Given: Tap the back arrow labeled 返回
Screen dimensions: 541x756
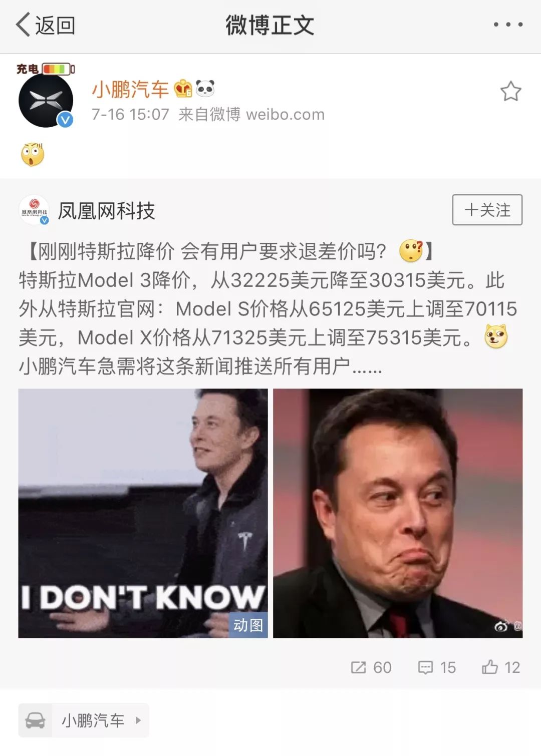Looking at the screenshot, I should (45, 25).
